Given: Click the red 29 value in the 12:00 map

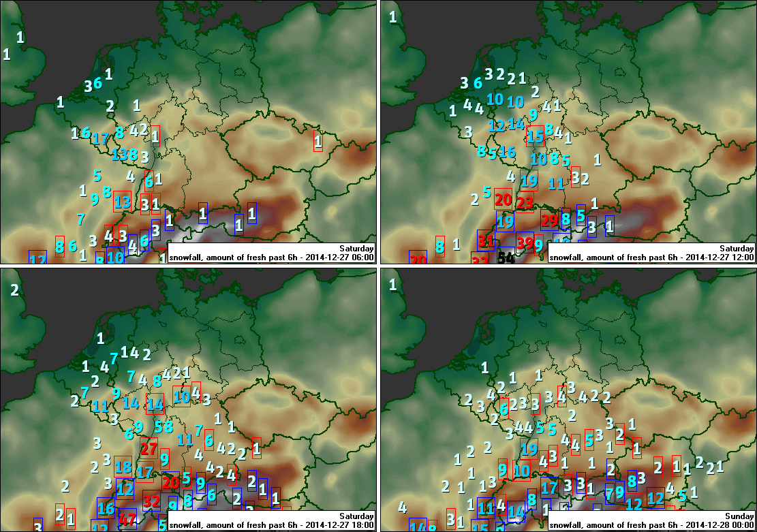Looking at the screenshot, I should point(549,221).
